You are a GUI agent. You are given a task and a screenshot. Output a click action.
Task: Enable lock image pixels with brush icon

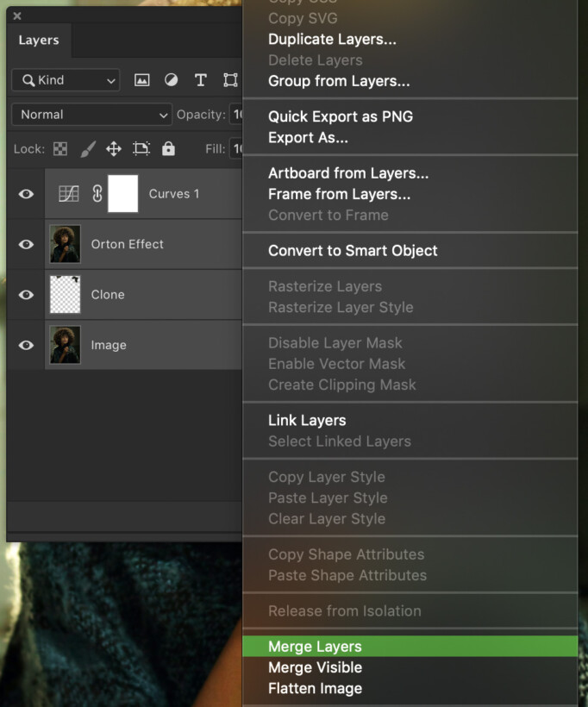[87, 148]
